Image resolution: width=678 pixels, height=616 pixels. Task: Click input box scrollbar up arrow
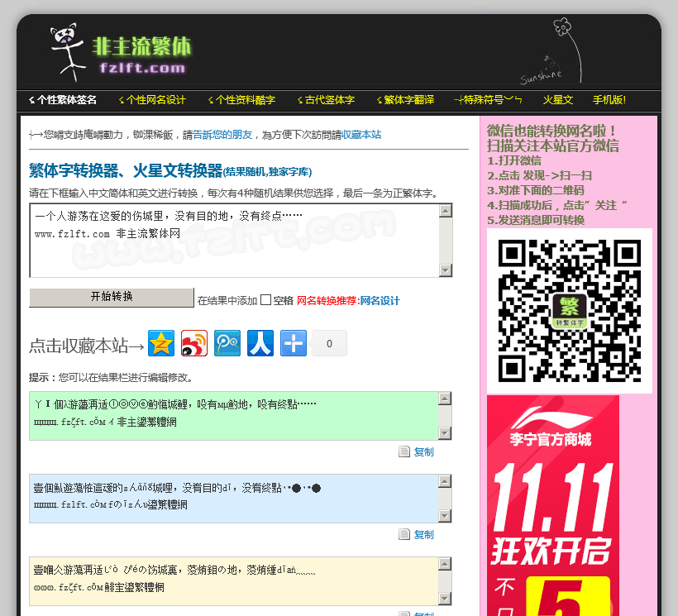tap(446, 211)
